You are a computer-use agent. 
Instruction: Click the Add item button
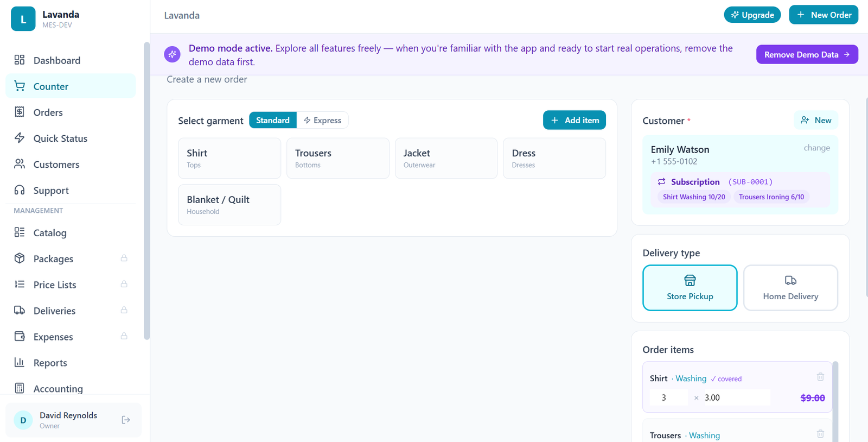point(575,120)
